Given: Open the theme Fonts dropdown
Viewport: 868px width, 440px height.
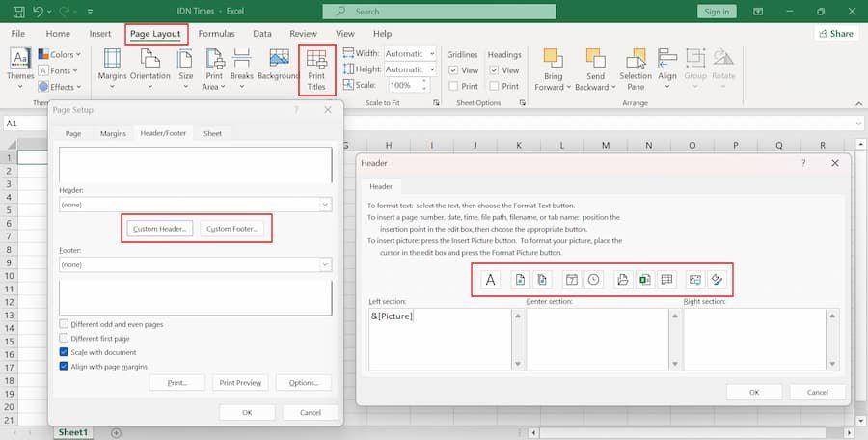Looking at the screenshot, I should 58,70.
